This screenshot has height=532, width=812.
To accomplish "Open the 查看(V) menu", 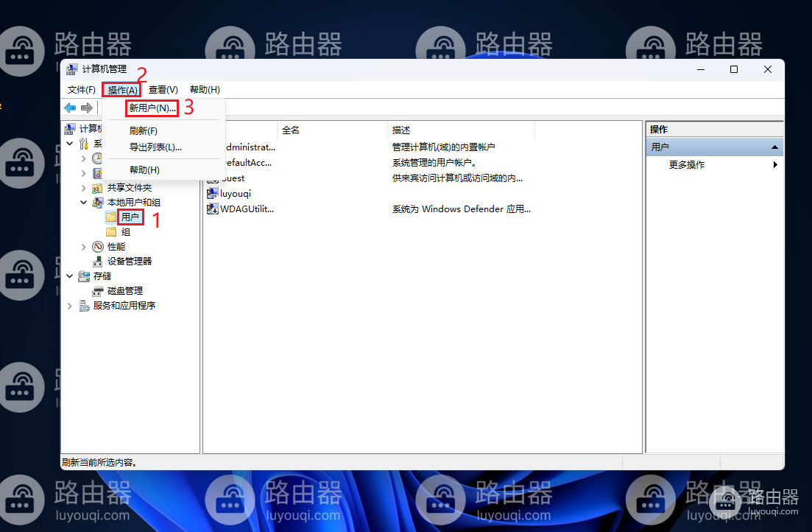I will tap(163, 90).
